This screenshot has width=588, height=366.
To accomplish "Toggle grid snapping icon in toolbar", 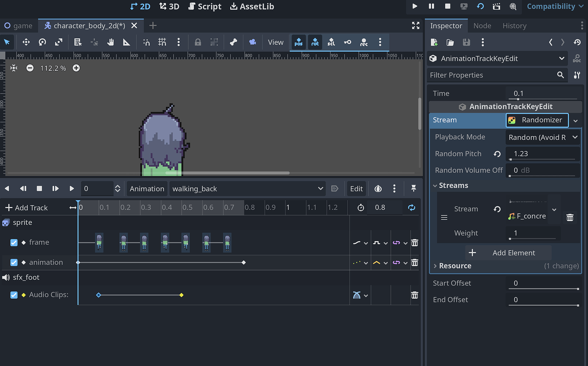I will click(x=162, y=42).
